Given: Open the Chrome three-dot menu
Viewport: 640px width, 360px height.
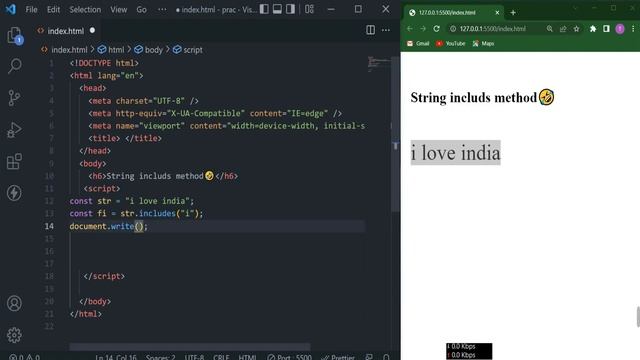Looking at the screenshot, I should coord(633,29).
